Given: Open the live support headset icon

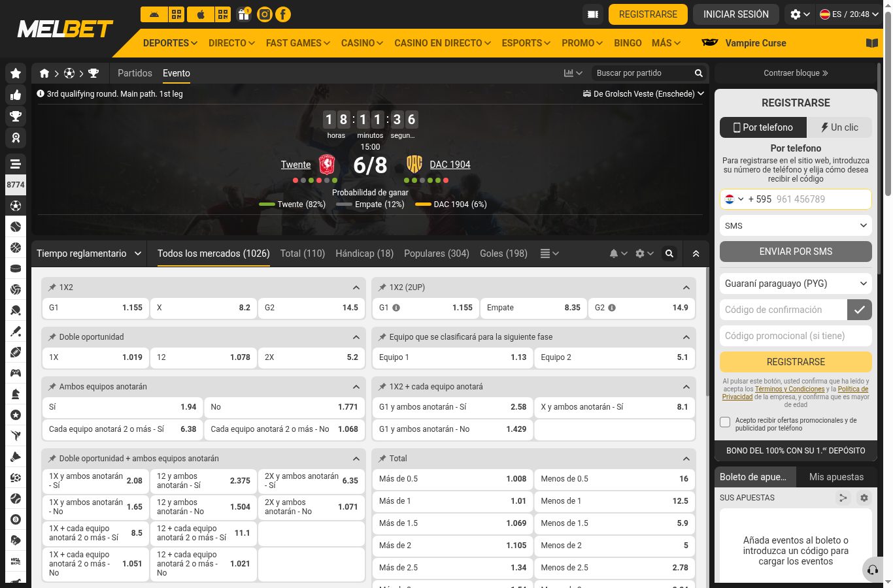Looking at the screenshot, I should tap(872, 570).
